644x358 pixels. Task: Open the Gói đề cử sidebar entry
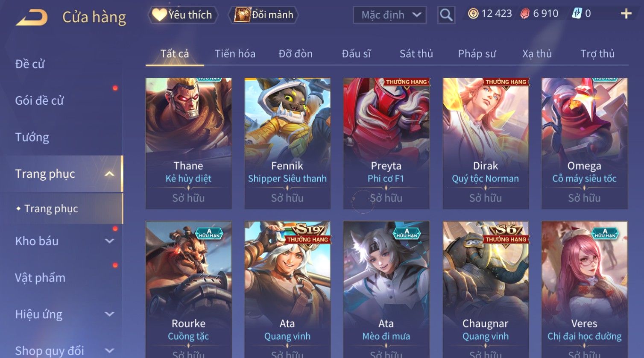click(39, 100)
